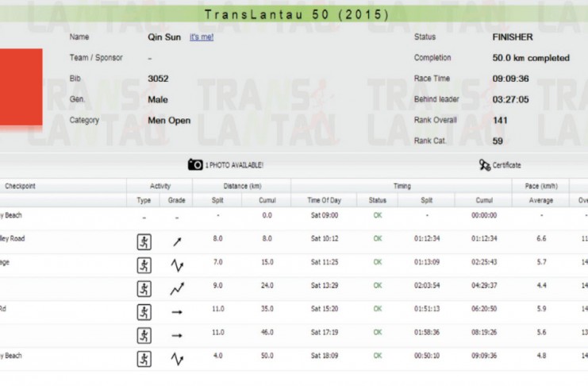The height and width of the screenshot is (386, 588).
Task: Click the Average pace sub-column header
Action: (x=541, y=200)
